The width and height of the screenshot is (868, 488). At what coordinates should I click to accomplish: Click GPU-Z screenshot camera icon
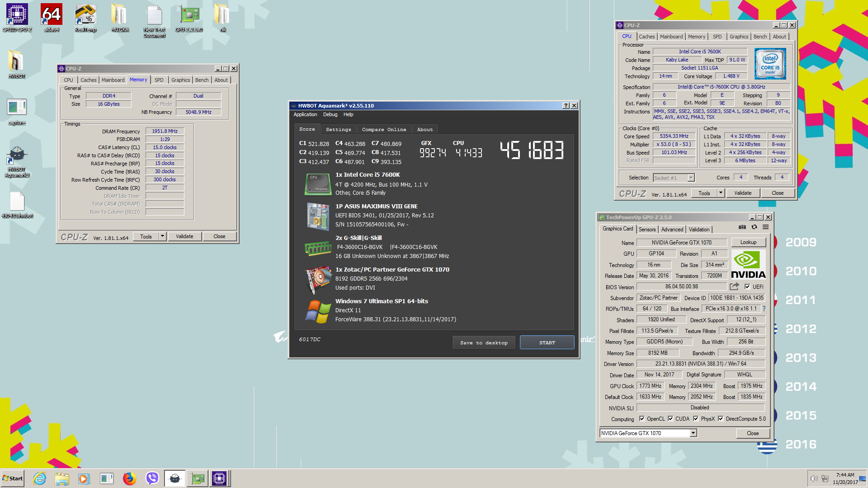pos(742,227)
